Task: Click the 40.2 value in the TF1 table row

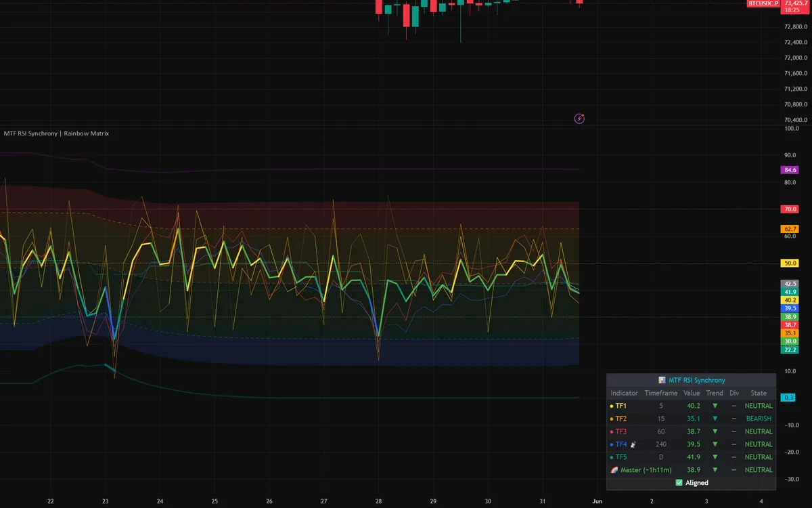Action: click(x=693, y=406)
